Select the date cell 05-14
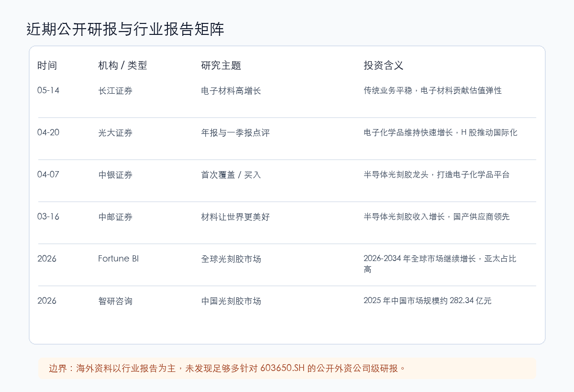This screenshot has height=392, width=574. [48, 90]
